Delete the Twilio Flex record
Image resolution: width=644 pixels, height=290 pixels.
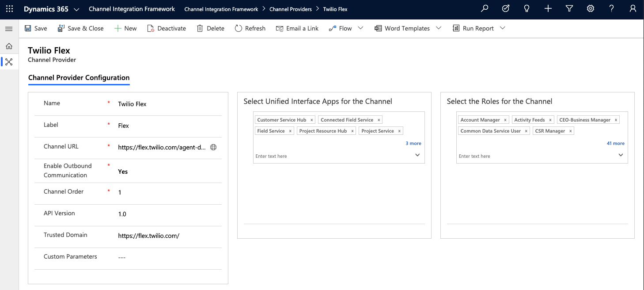click(211, 28)
